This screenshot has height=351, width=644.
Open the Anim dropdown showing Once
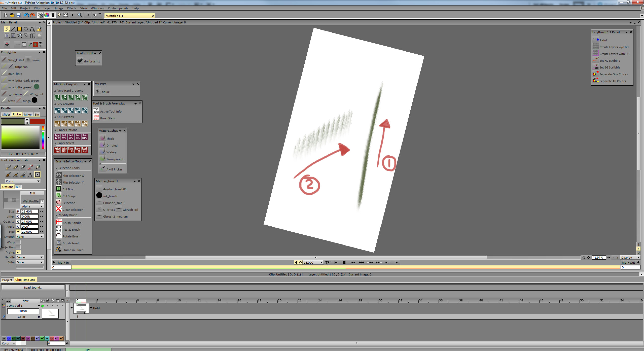pos(30,262)
